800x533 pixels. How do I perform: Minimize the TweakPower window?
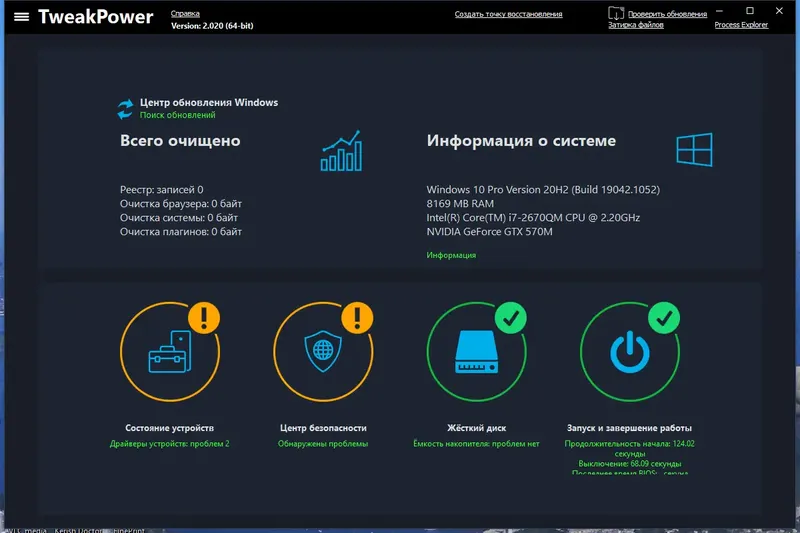click(x=719, y=11)
